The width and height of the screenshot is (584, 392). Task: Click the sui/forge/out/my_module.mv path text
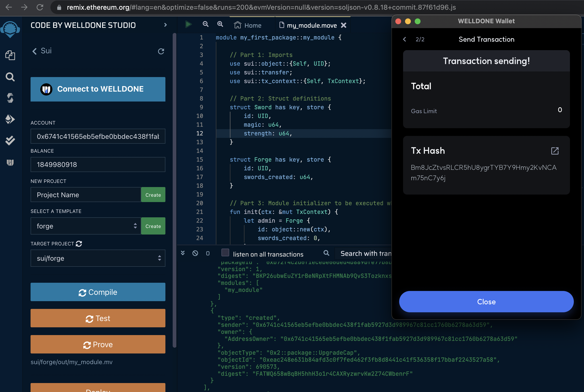72,362
